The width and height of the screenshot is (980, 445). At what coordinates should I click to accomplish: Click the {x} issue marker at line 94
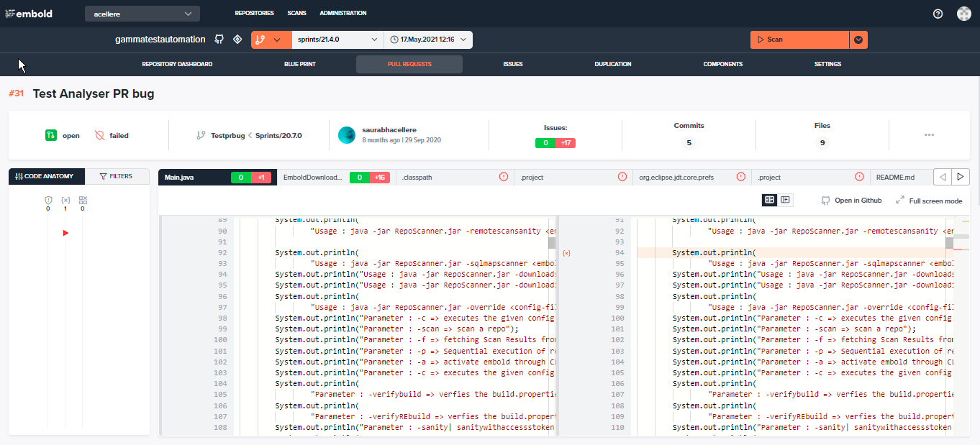coord(566,253)
